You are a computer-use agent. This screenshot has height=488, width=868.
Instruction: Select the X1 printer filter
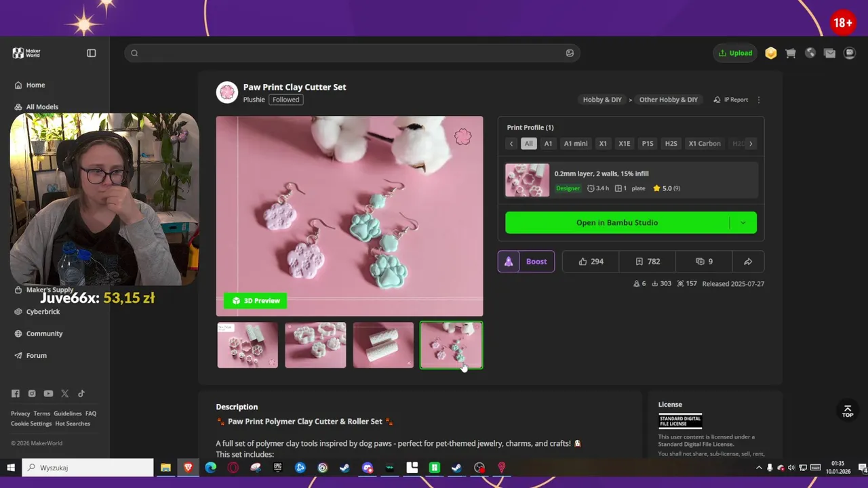tap(603, 144)
